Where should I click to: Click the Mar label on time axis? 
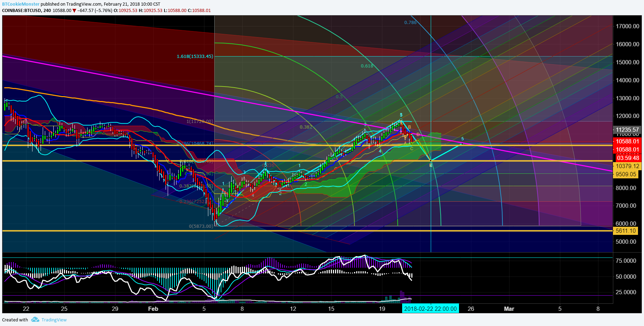(x=509, y=309)
